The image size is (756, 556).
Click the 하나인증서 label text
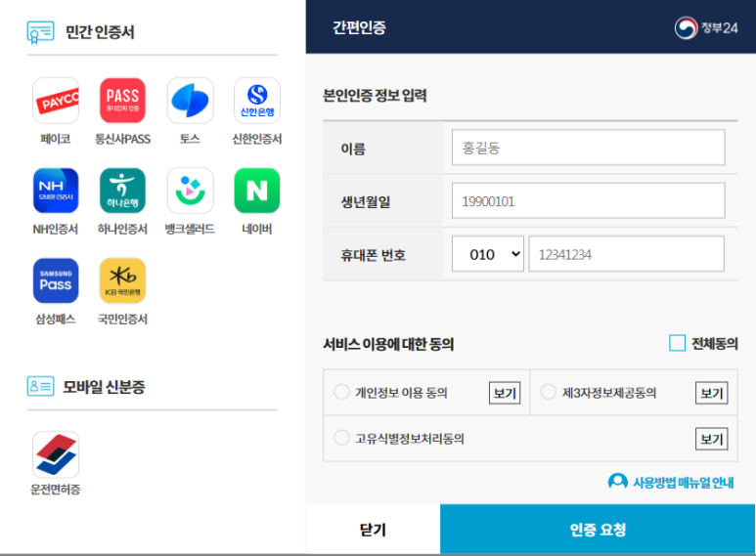(122, 229)
